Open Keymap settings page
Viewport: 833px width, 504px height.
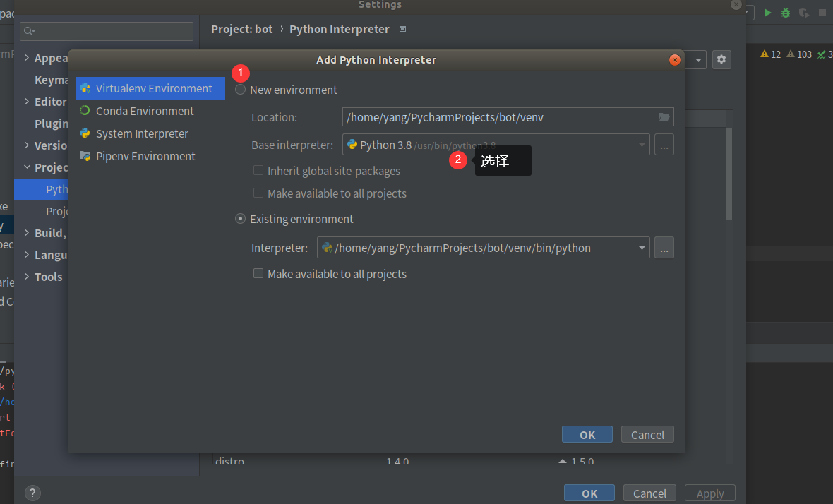(51, 80)
